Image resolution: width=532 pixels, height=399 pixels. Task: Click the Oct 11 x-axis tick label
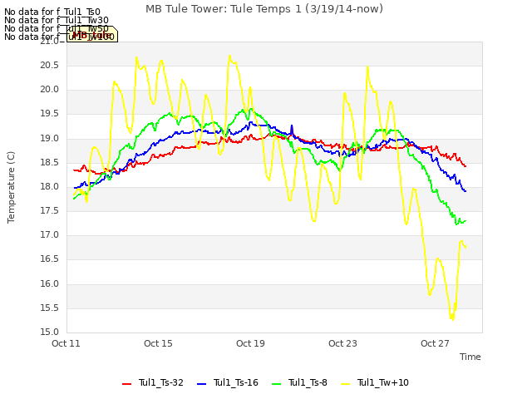click(66, 343)
